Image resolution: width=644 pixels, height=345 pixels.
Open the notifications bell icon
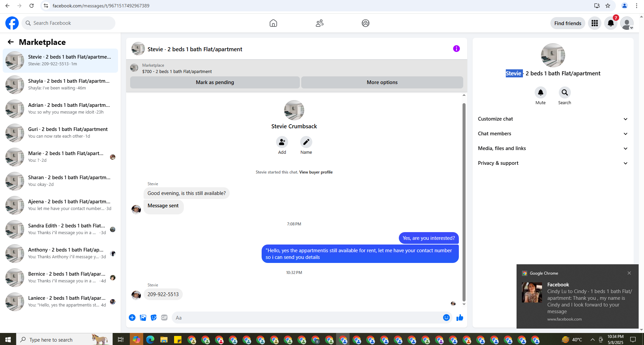(611, 23)
